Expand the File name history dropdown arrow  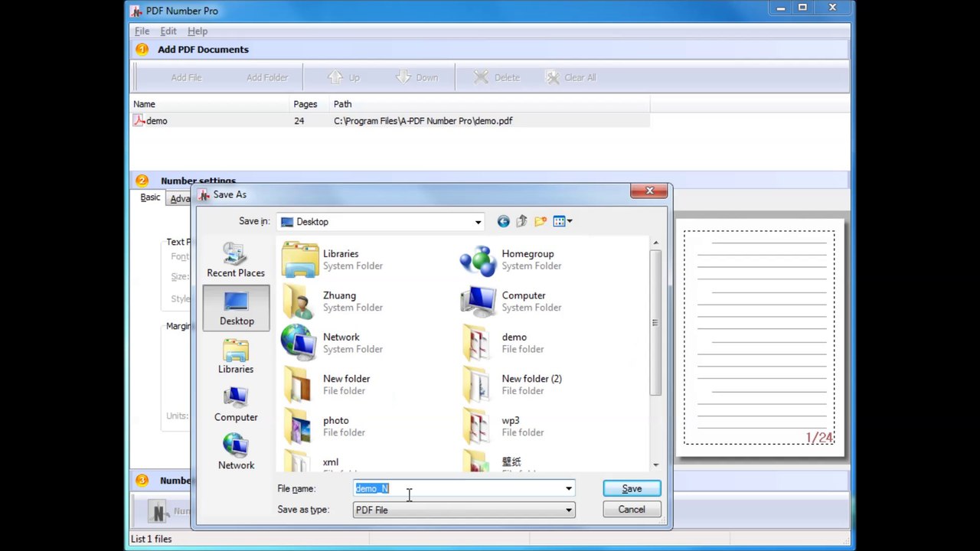click(x=568, y=488)
